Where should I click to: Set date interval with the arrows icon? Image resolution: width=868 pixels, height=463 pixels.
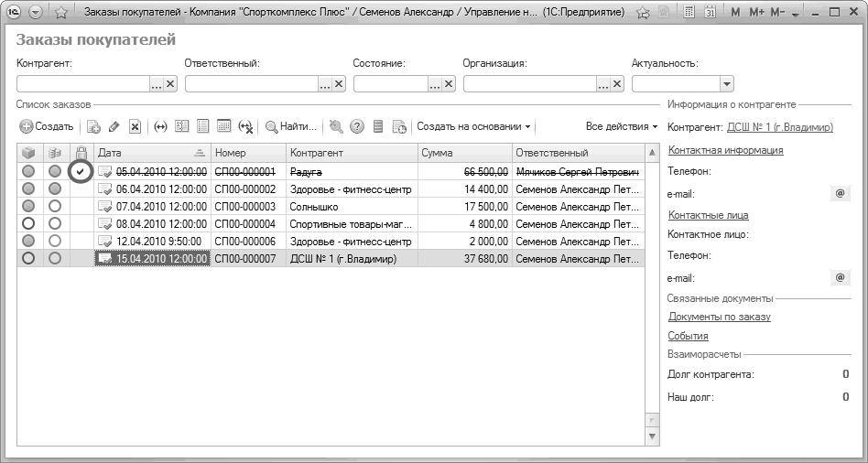160,126
